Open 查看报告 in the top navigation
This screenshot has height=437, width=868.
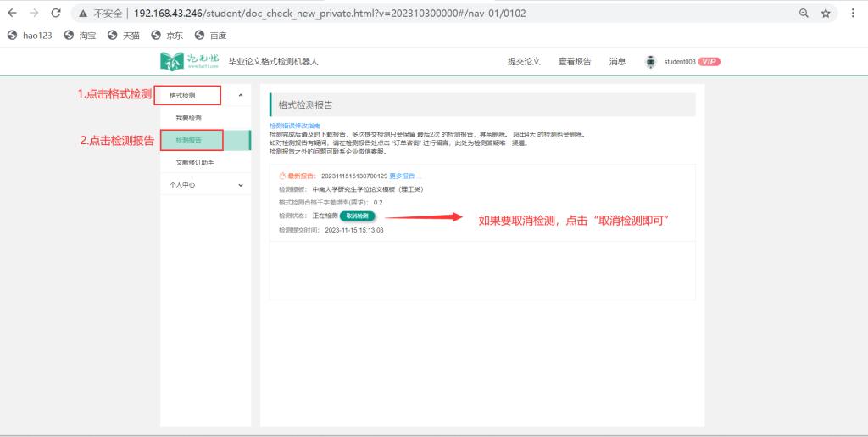click(575, 62)
